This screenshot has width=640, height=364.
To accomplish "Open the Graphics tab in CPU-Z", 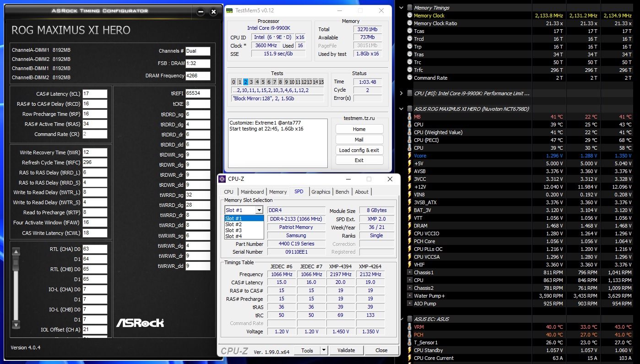I will coord(321,192).
